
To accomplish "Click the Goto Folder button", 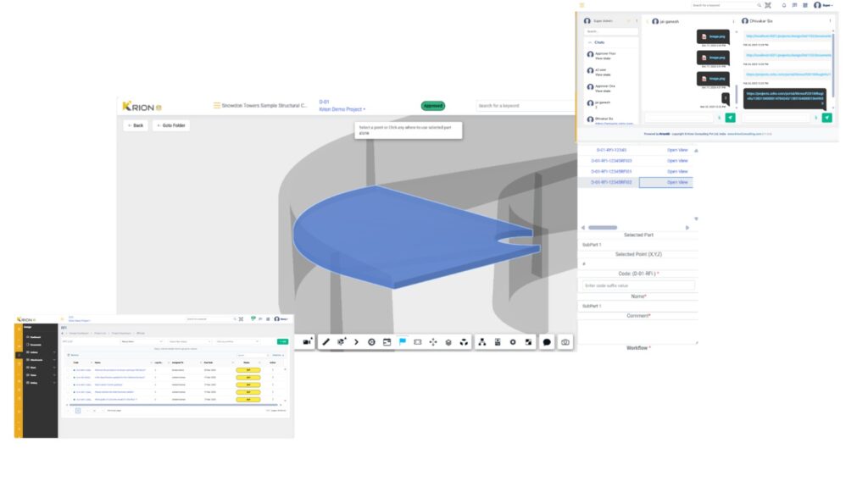I will [x=171, y=125].
